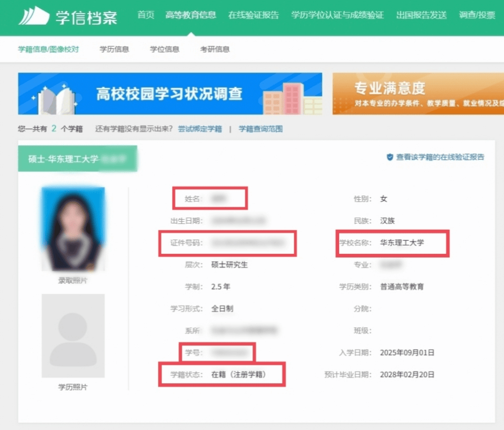Click the 在籍（注册学籍） status value

pyautogui.click(x=239, y=374)
